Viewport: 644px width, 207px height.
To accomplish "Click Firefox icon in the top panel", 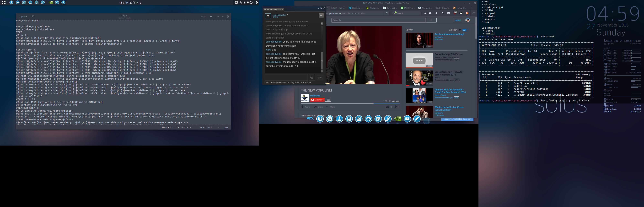I will 24,2.
